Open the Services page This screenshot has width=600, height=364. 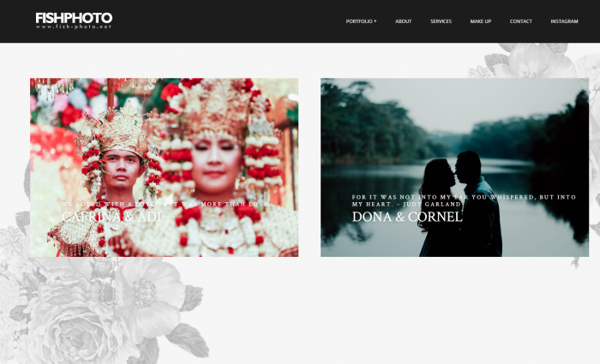click(x=441, y=21)
